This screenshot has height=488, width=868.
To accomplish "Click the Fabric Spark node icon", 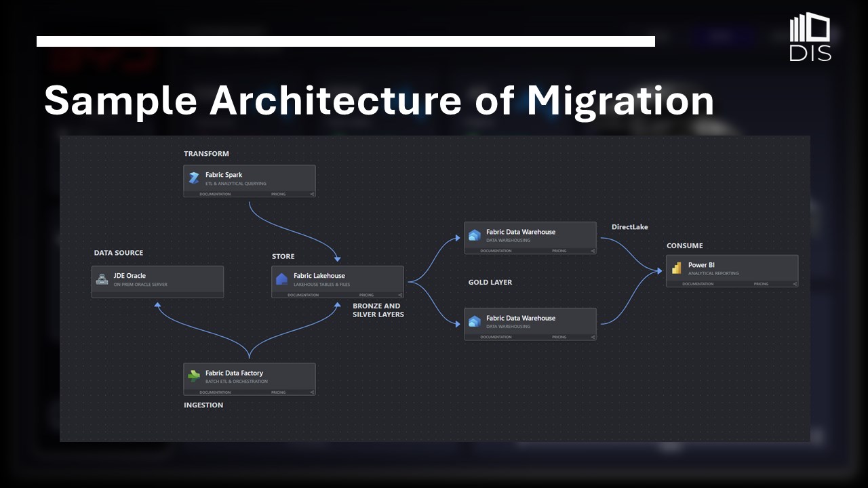I will (194, 178).
